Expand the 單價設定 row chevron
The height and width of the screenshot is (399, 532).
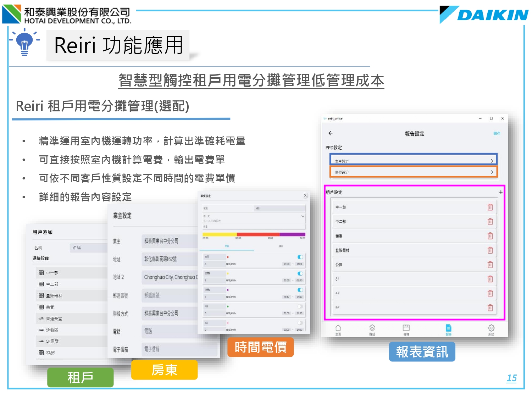pyautogui.click(x=492, y=172)
